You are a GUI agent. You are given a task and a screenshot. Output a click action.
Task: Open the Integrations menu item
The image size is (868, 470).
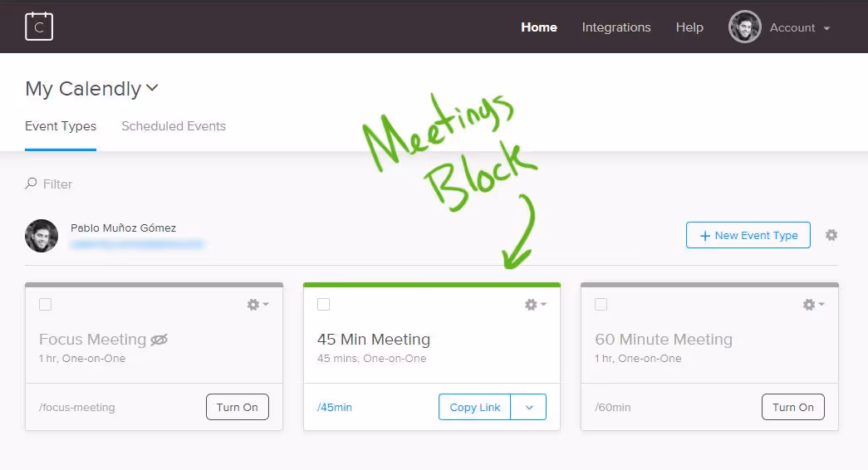point(616,27)
